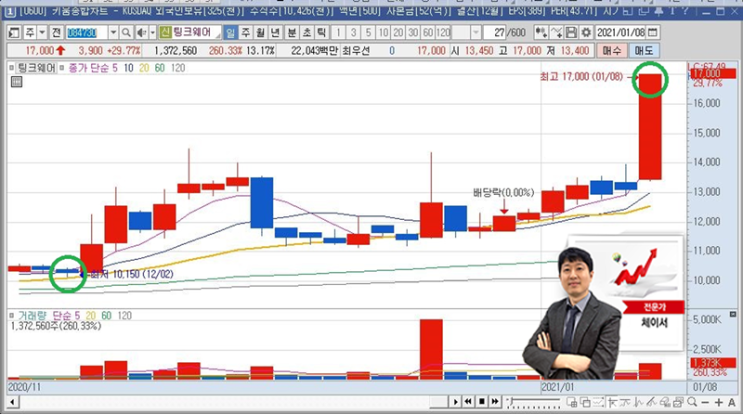The height and width of the screenshot is (414, 743).
Task: Toggle the 팅크웨어 legend checkbox
Action: click(11, 68)
